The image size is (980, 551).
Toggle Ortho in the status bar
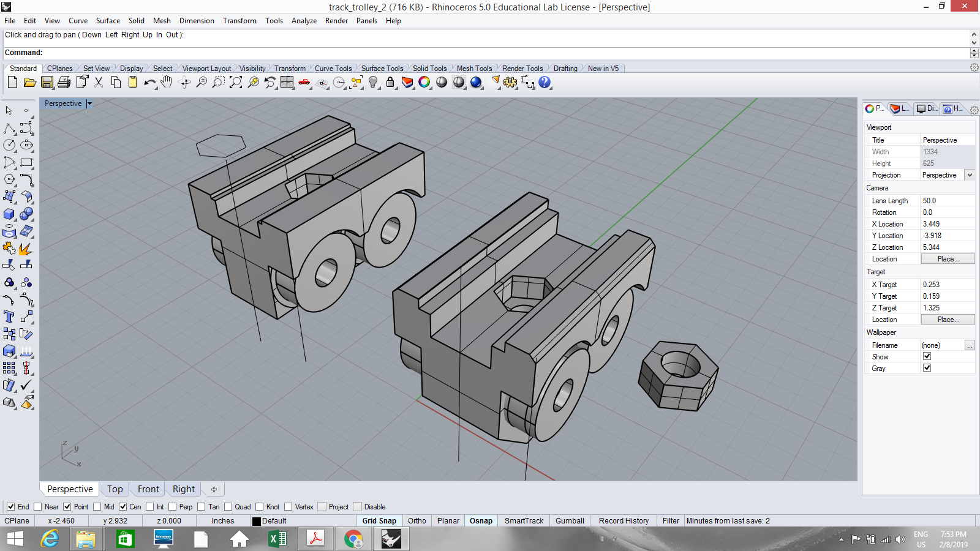tap(417, 521)
